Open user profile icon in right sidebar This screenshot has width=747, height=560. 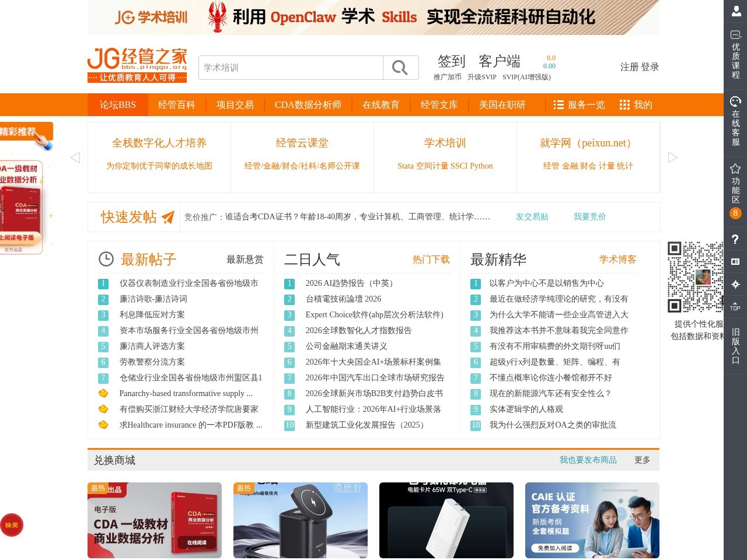(x=735, y=10)
